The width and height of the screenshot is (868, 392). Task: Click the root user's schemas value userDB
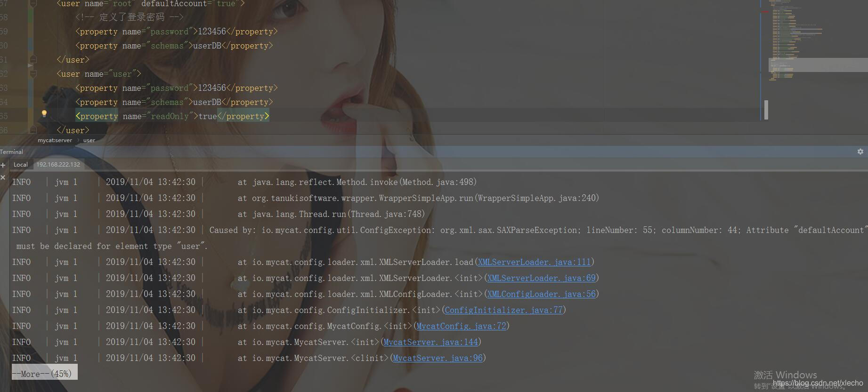point(207,46)
